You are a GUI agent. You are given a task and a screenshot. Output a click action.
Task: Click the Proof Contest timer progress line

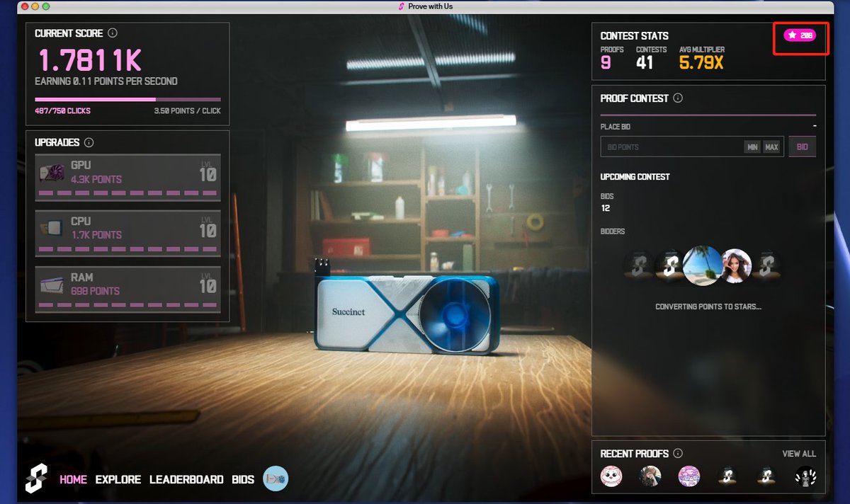pos(708,114)
